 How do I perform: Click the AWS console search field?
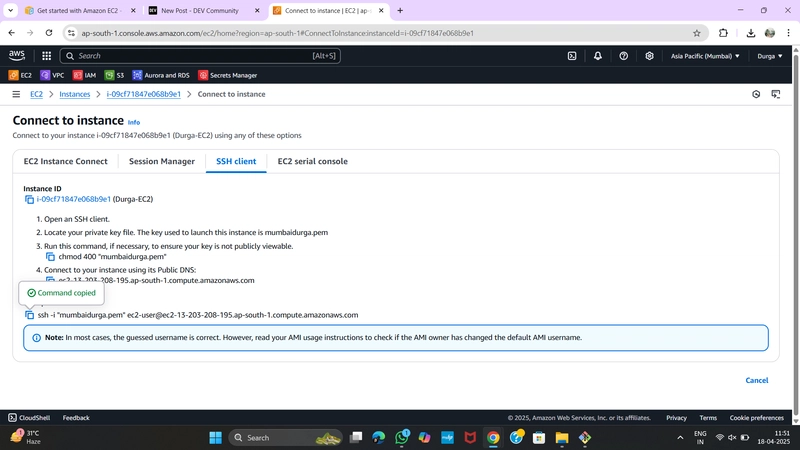pyautogui.click(x=200, y=56)
